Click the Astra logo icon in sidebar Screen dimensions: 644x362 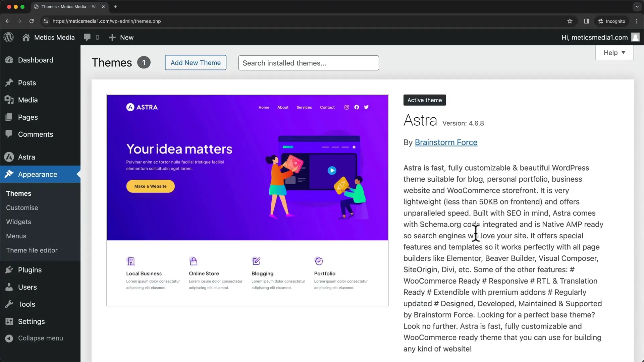click(9, 157)
